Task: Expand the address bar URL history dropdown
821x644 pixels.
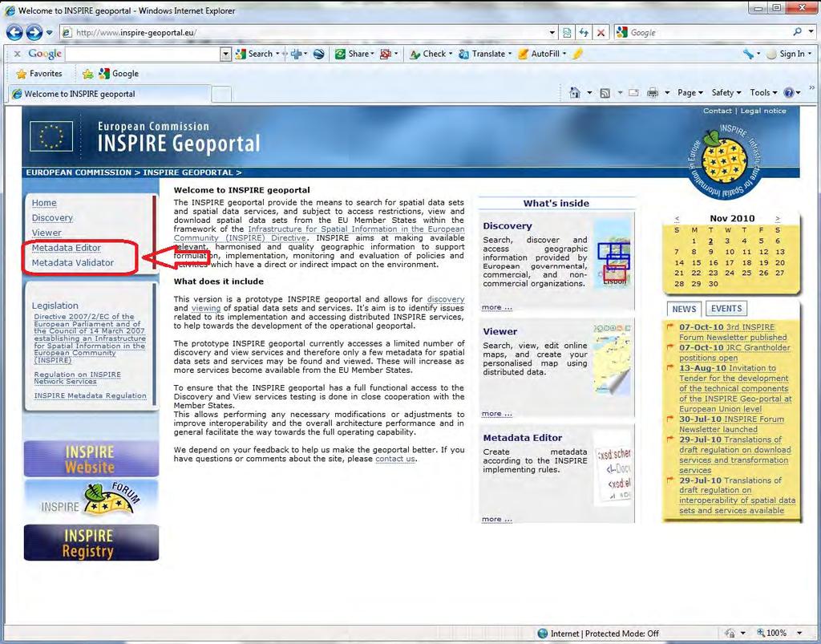Action: tap(552, 32)
